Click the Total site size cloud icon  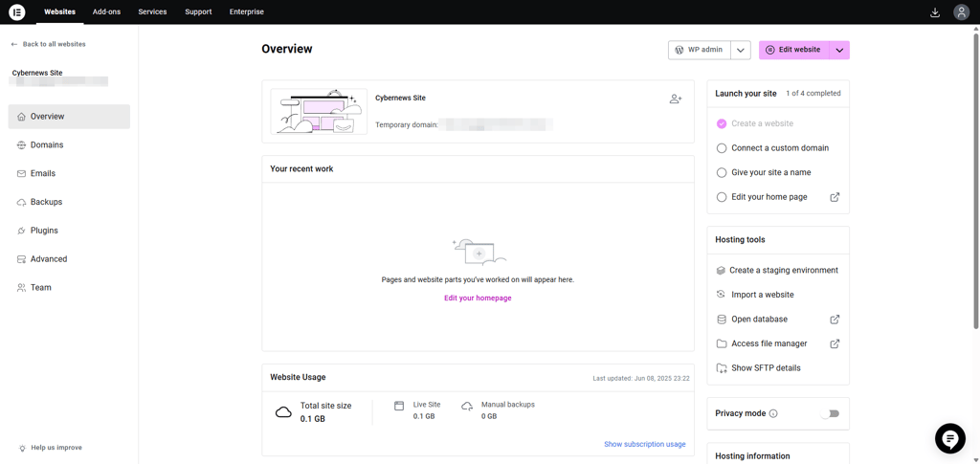click(x=283, y=412)
